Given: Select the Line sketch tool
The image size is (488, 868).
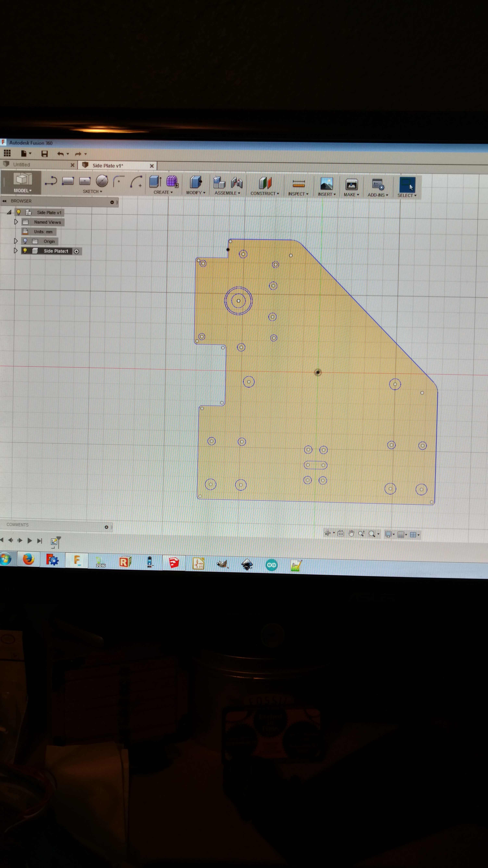Looking at the screenshot, I should (51, 181).
